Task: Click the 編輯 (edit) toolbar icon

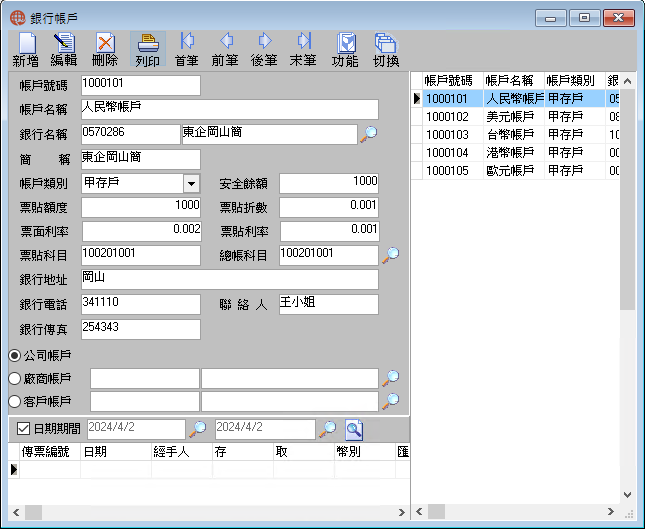Action: (x=64, y=49)
